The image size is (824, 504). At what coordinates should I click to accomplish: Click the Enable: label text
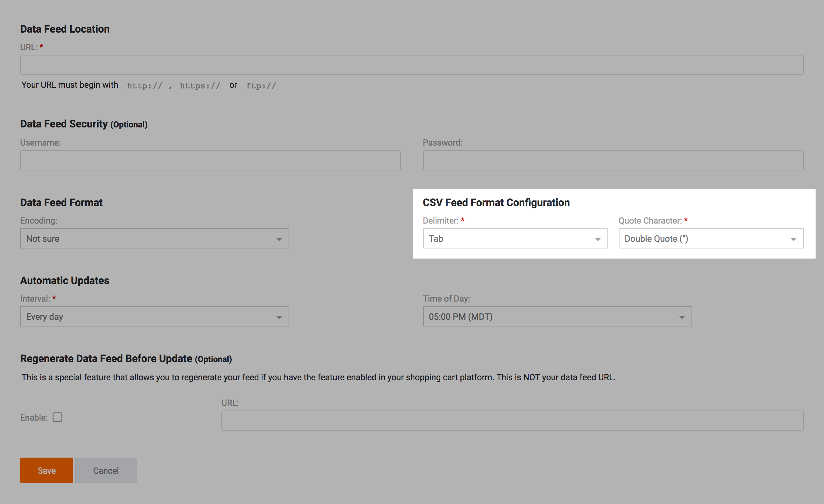[x=34, y=418]
